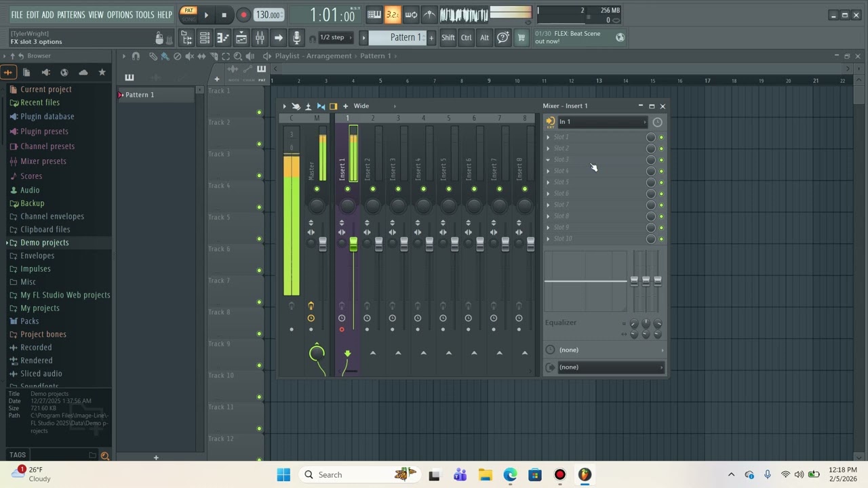Open the shopping cart store icon

521,38
